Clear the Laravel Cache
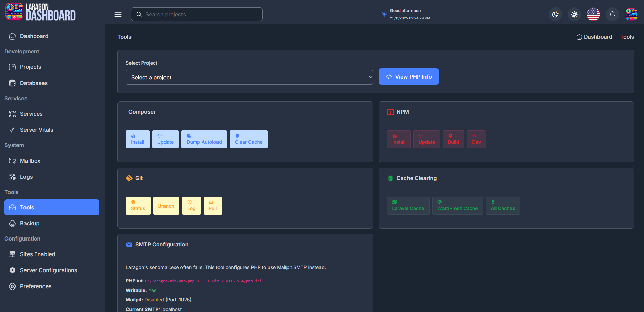The height and width of the screenshot is (312, 644). coord(408,206)
